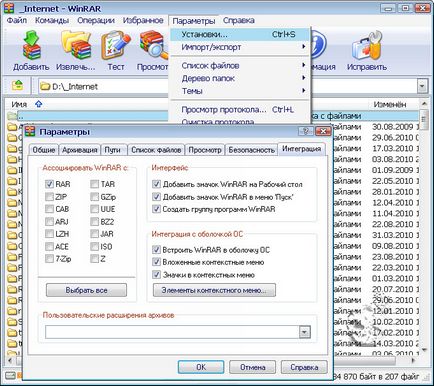
Task: Click the Выбрать все button
Action: click(x=86, y=290)
